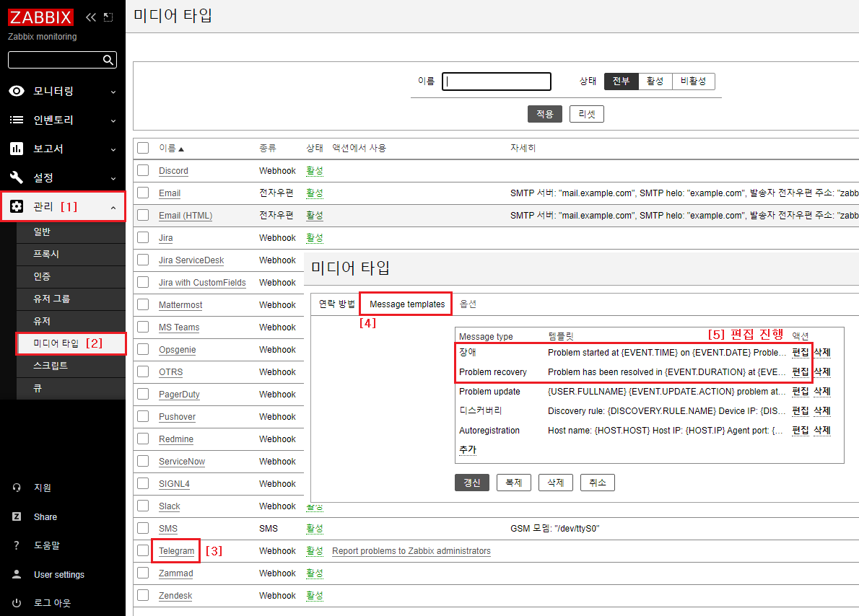859x616 pixels.
Task: Click the 지원 headset icon
Action: click(x=17, y=488)
